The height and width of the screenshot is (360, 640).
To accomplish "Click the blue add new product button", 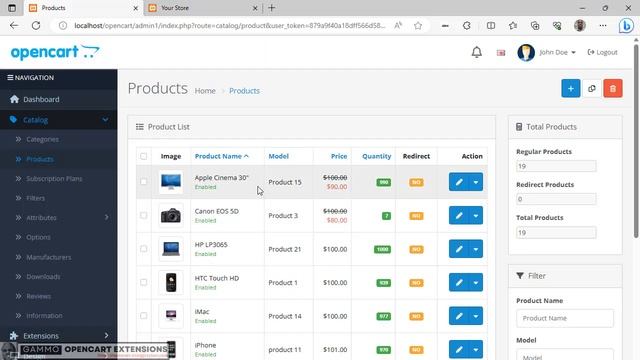I will point(571,88).
